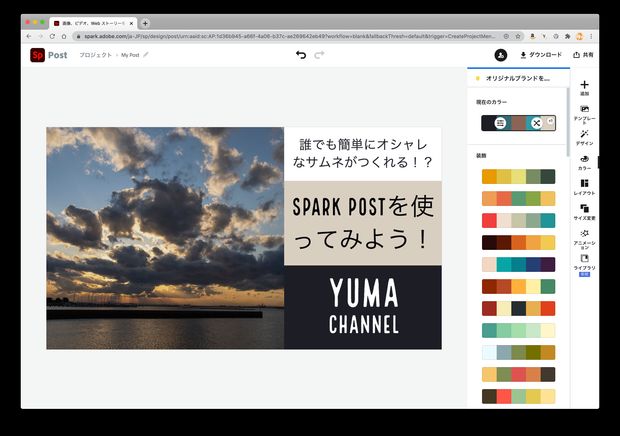Open the browser extensions puzzle icon

pos(568,36)
